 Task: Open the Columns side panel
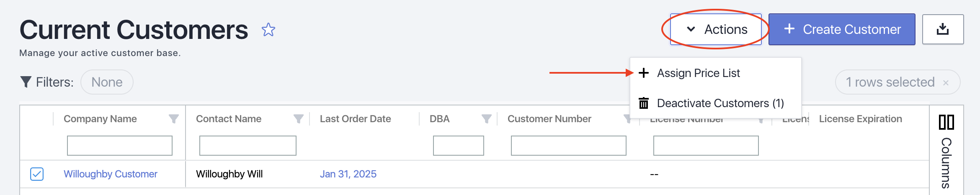tap(946, 151)
